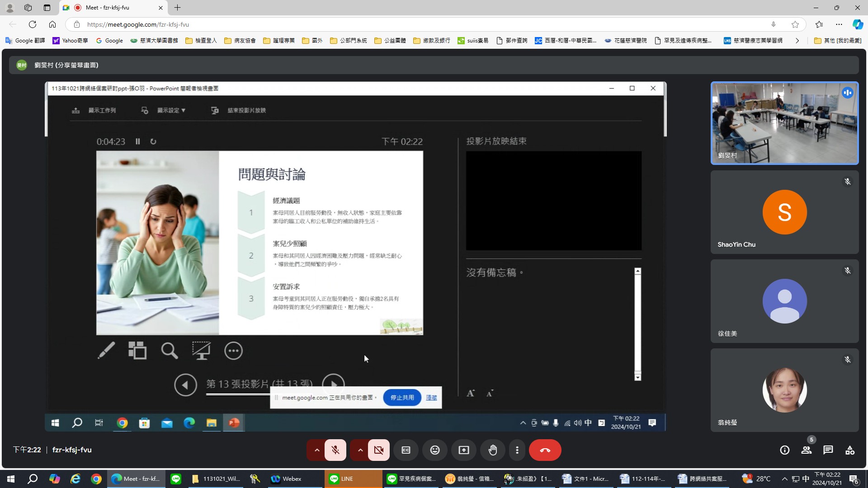Image resolution: width=868 pixels, height=488 pixels.
Task: Raise hand in the meeting
Action: (x=493, y=450)
